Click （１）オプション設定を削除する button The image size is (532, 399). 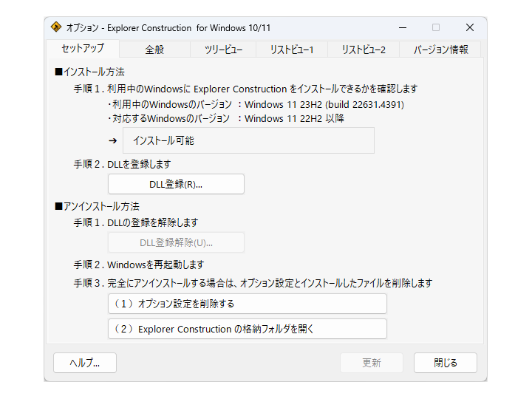[248, 304]
